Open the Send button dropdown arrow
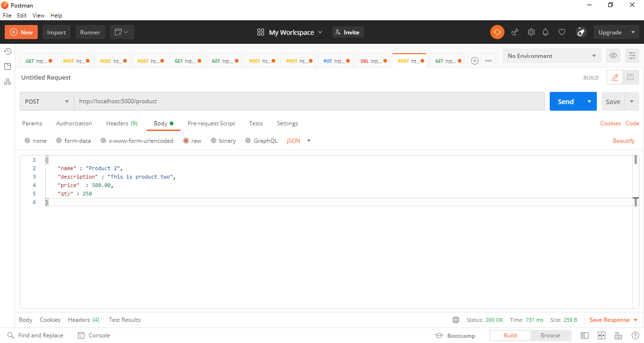The image size is (644, 343). tap(589, 101)
